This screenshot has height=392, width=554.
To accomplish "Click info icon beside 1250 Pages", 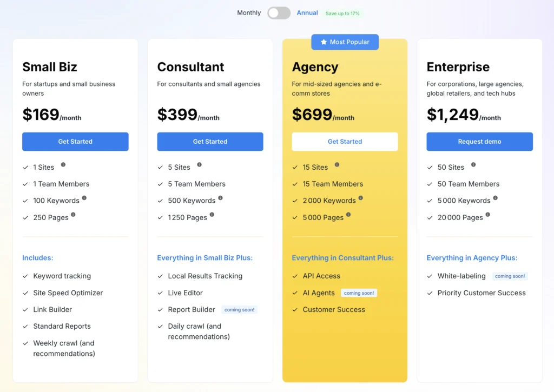I will point(212,215).
